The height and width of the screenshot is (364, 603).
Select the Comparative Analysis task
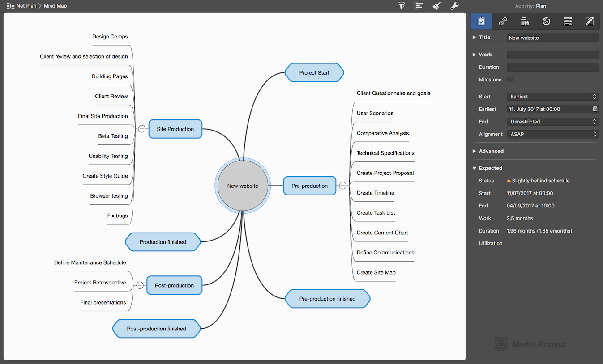[383, 133]
